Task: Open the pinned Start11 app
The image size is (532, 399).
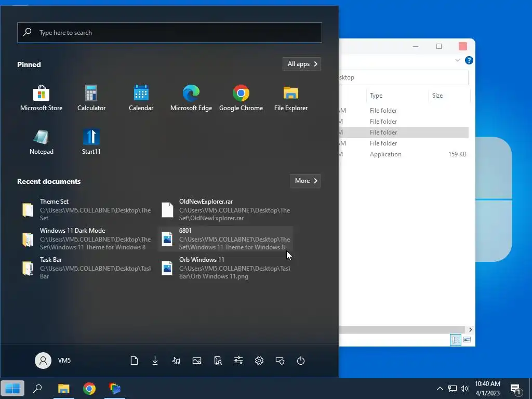Action: click(x=91, y=142)
